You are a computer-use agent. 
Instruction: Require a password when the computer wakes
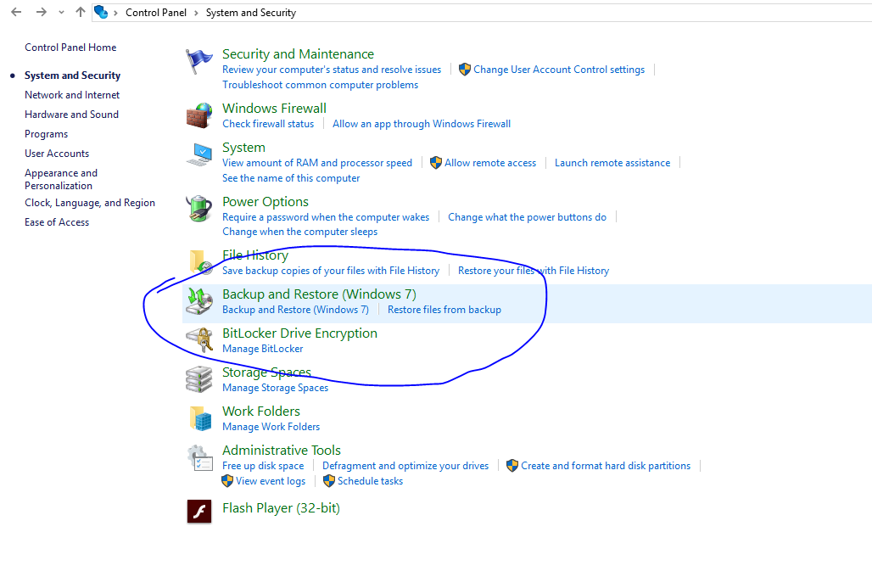pos(326,217)
